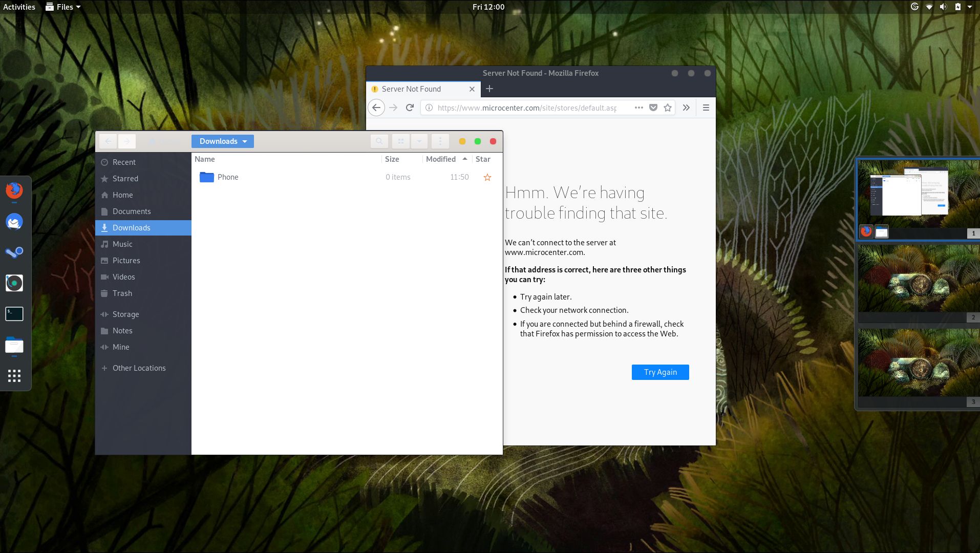Open the Files three-dot menu
The image size is (980, 553).
pos(440,141)
